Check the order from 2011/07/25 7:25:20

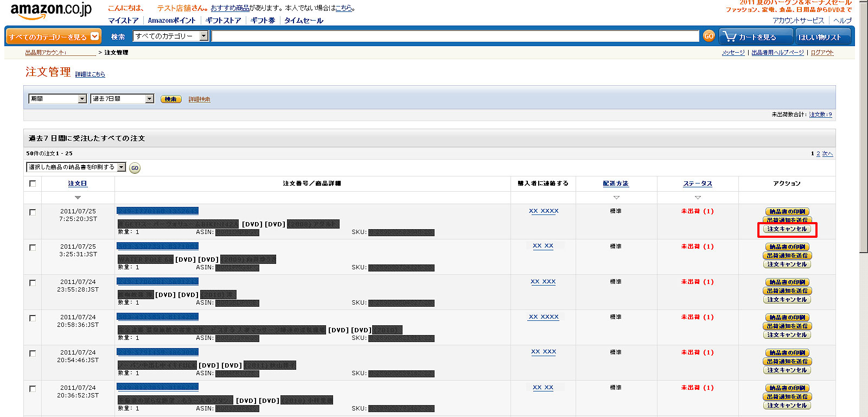pyautogui.click(x=33, y=212)
